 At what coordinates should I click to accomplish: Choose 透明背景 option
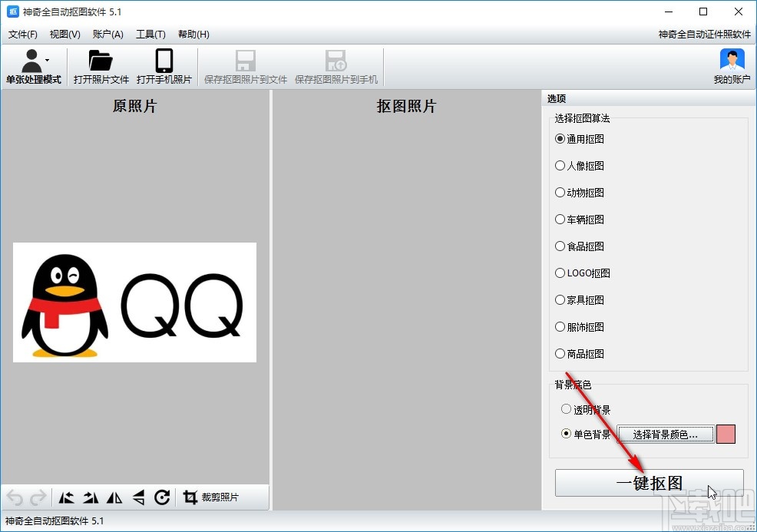click(x=586, y=410)
